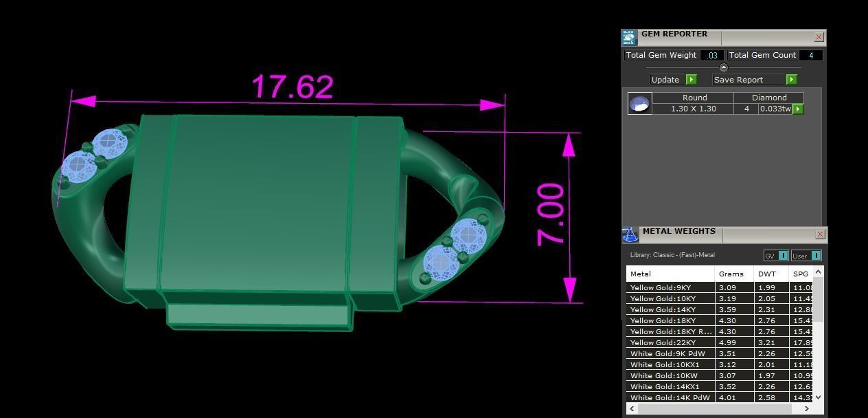Click the horizontal scrollbar thumb in metal table
The image size is (868, 418).
714,408
